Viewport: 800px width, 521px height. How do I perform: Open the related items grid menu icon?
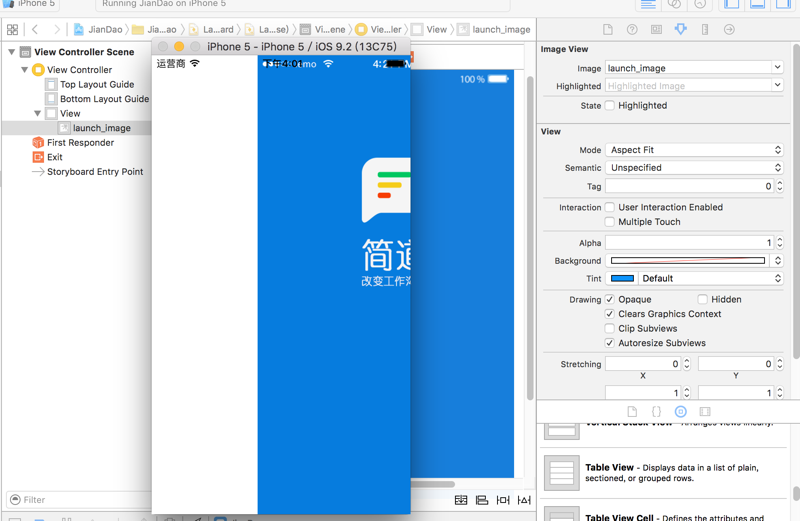pos(12,30)
